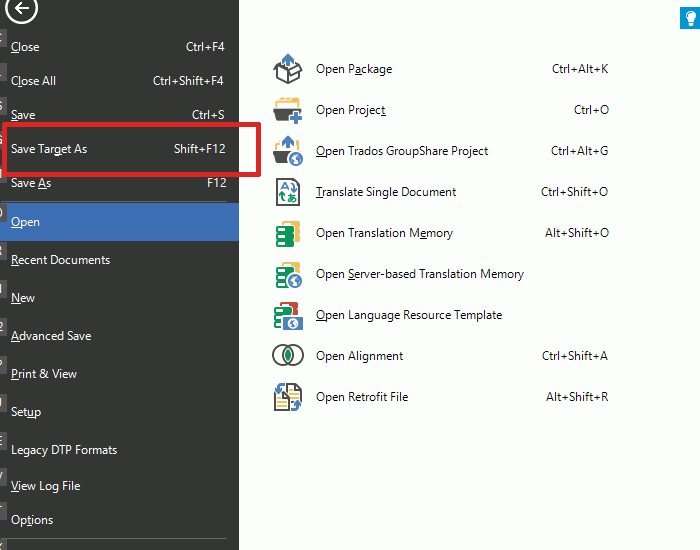Click the Open Retrofit File label
Viewport: 700px width, 550px height.
pos(362,397)
